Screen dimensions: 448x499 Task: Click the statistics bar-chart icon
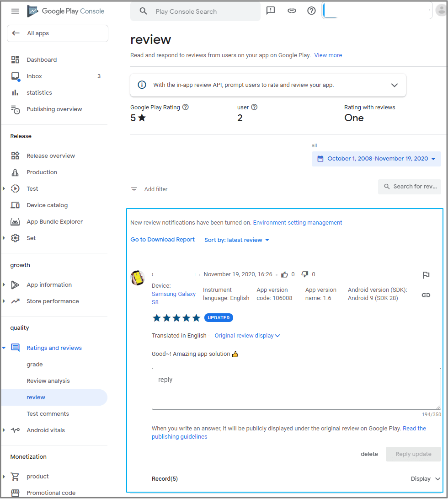(x=16, y=92)
